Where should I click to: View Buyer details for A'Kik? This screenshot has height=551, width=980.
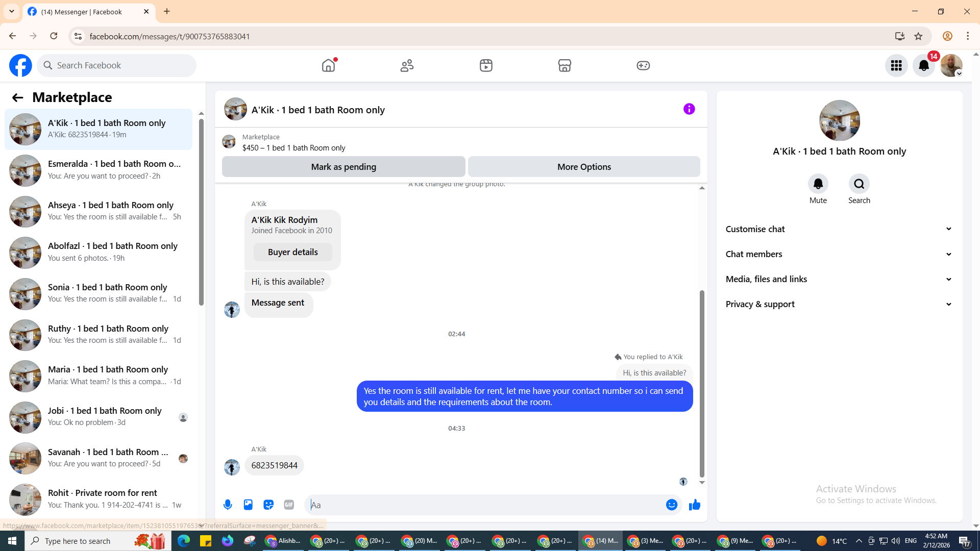293,252
